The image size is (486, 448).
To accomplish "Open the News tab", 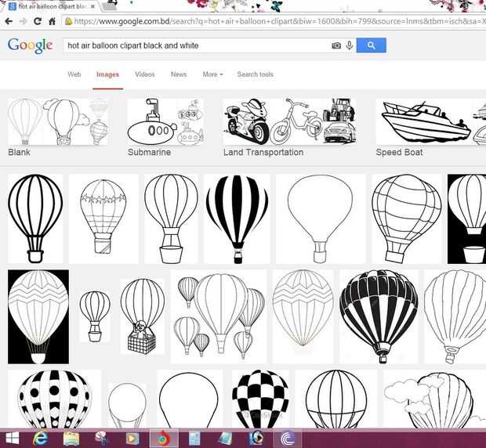I will 179,74.
